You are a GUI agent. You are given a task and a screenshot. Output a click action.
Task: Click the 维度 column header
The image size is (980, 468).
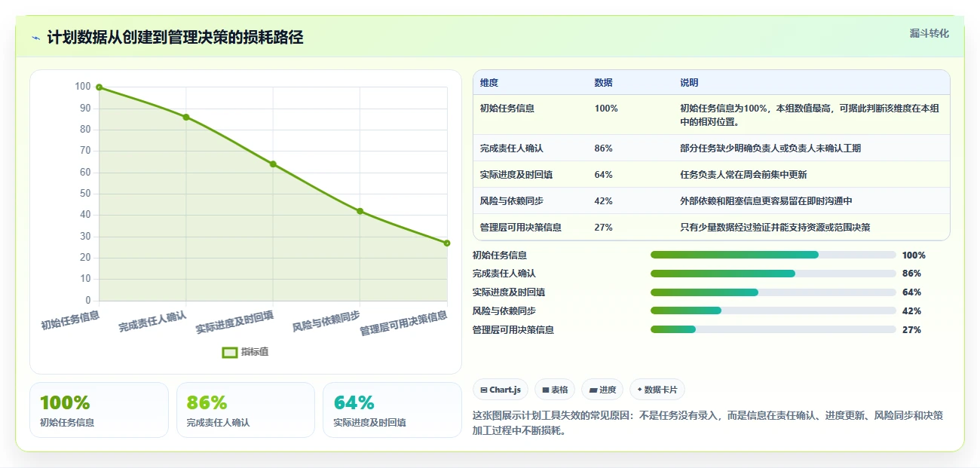[489, 83]
